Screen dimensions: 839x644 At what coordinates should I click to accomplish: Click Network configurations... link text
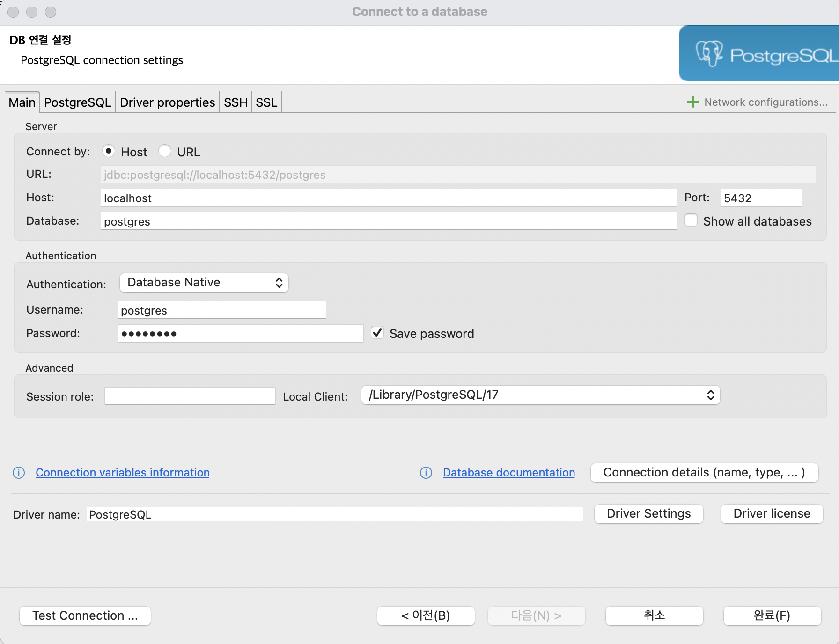coord(766,102)
